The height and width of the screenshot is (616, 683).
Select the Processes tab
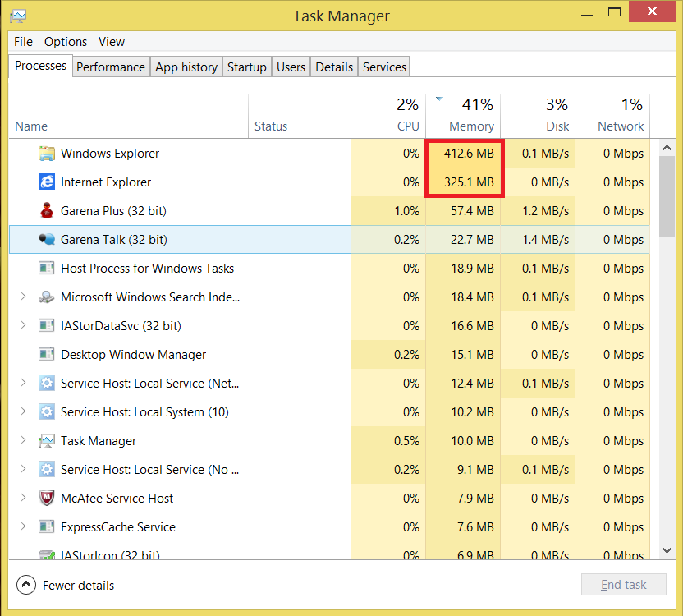(x=40, y=66)
